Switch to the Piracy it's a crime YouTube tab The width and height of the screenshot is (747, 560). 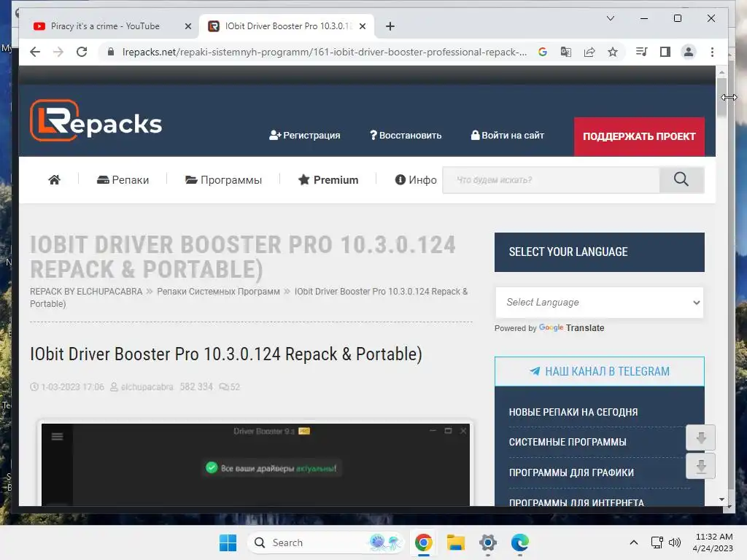point(105,26)
